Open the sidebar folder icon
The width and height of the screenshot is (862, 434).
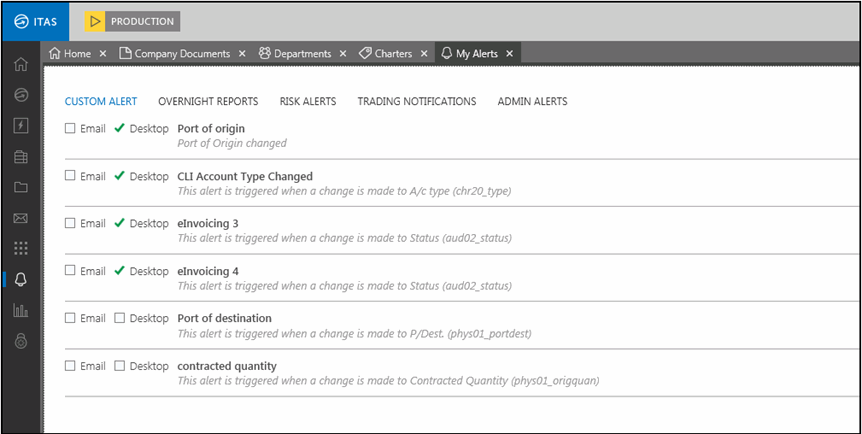[x=20, y=188]
